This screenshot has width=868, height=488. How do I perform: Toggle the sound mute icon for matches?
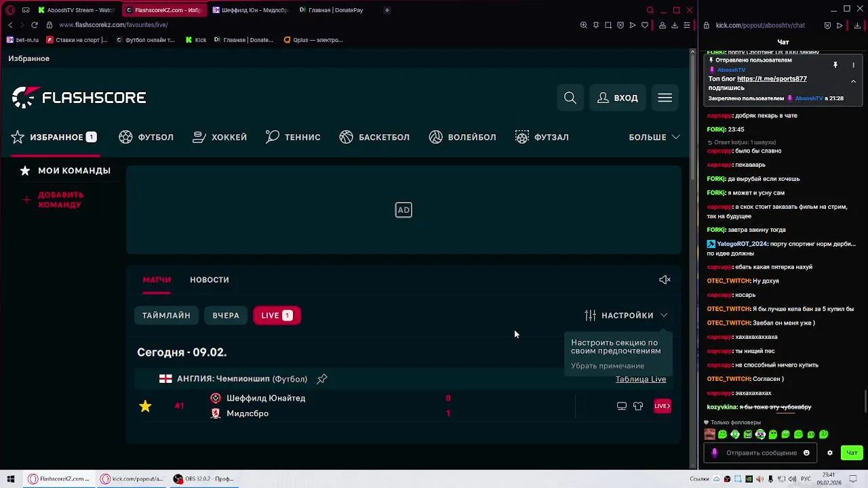(665, 280)
